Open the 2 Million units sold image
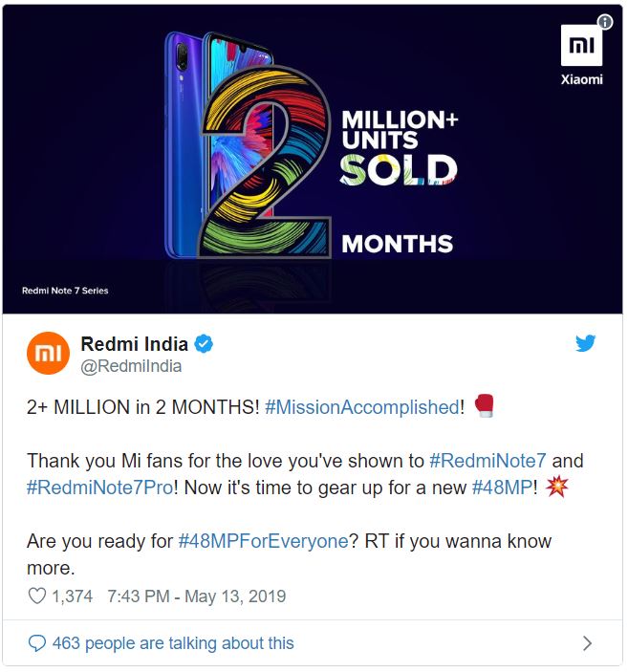This screenshot has width=628, height=672. [312, 159]
